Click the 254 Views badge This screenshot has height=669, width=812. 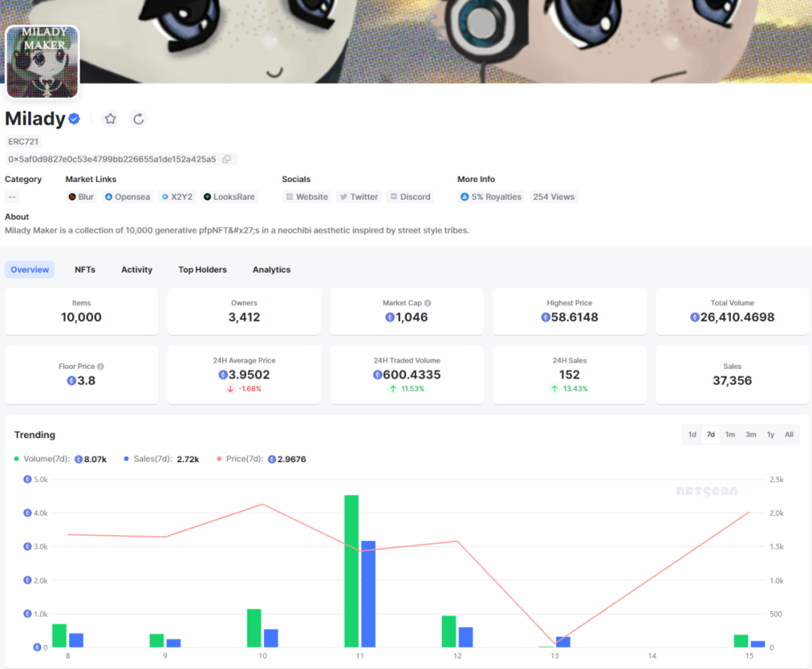coord(553,197)
